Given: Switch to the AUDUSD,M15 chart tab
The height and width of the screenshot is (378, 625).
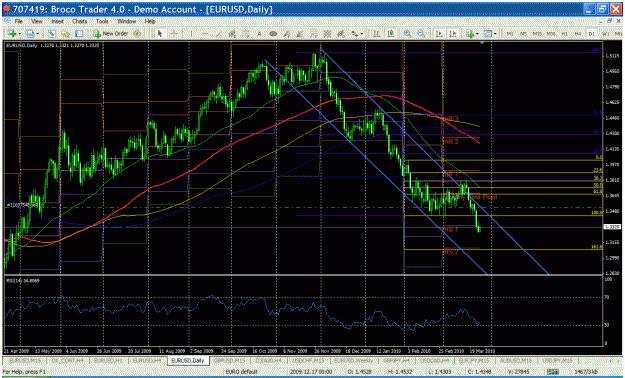Looking at the screenshot, I should pos(516,360).
